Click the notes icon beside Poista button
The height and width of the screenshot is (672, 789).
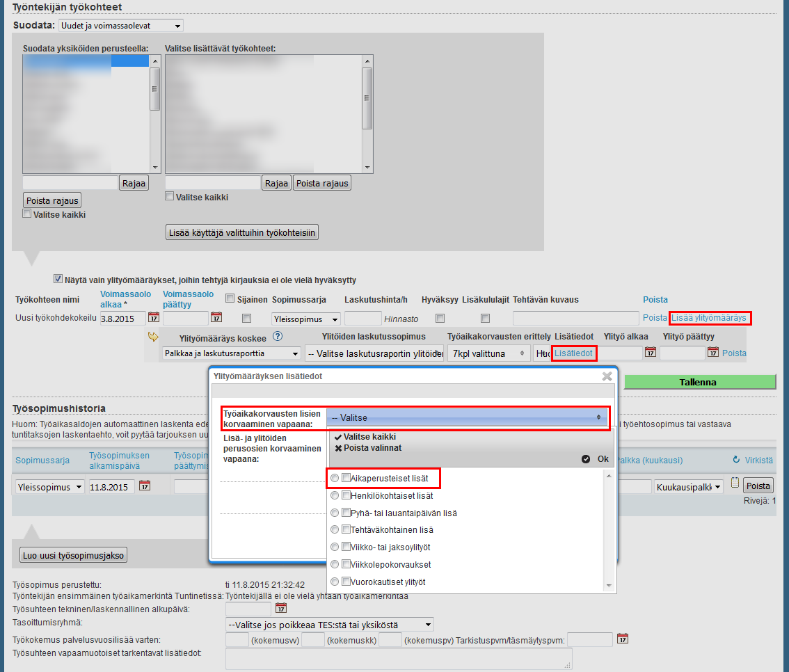(x=733, y=486)
